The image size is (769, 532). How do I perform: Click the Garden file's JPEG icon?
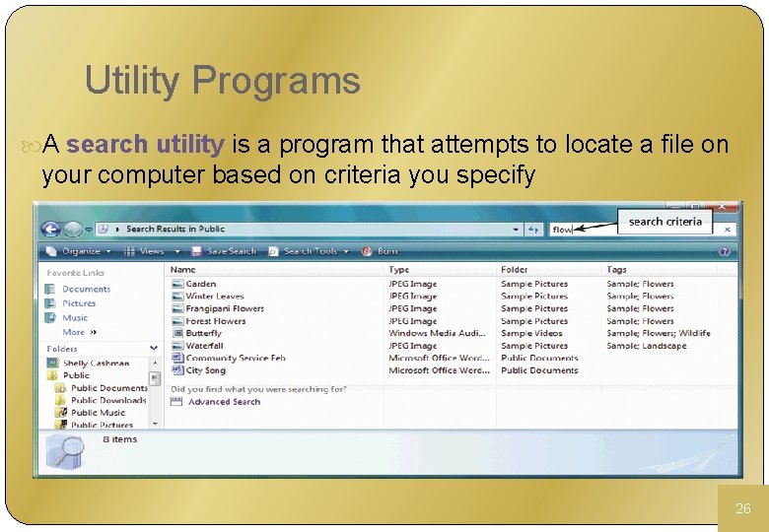[x=177, y=284]
